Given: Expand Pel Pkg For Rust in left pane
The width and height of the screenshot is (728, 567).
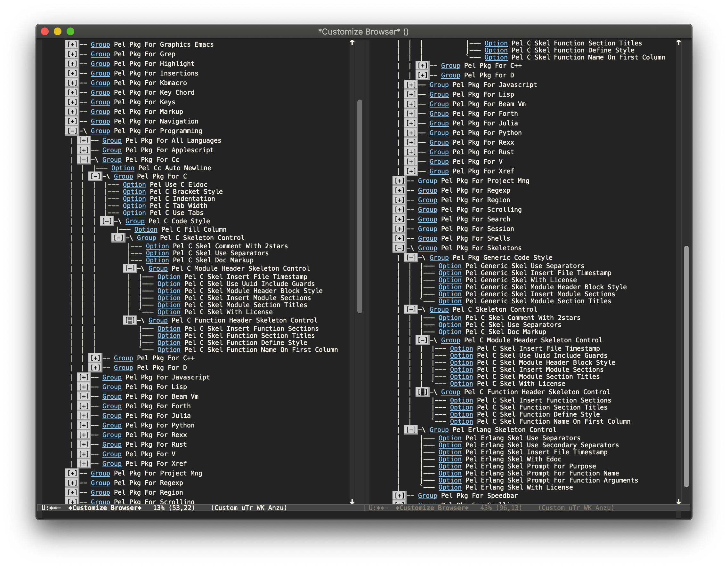Looking at the screenshot, I should (x=84, y=444).
